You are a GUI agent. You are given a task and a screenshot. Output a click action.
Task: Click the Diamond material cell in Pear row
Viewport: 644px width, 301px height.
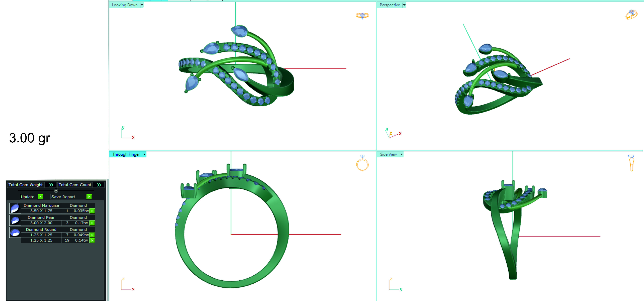click(x=78, y=217)
